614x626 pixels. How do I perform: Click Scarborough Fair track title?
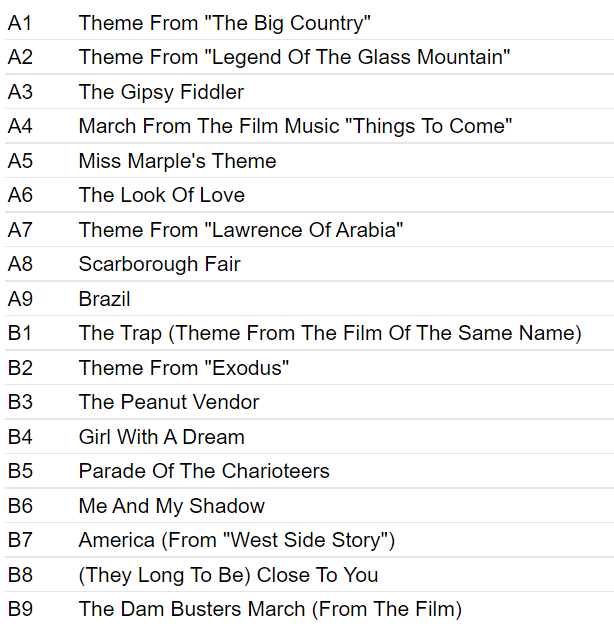click(159, 264)
